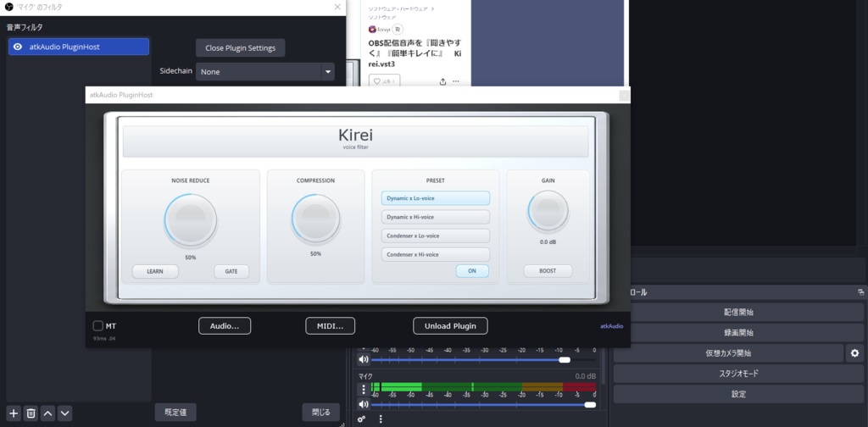The height and width of the screenshot is (427, 868).
Task: Pop out the controls dock icon
Action: pos(861,292)
